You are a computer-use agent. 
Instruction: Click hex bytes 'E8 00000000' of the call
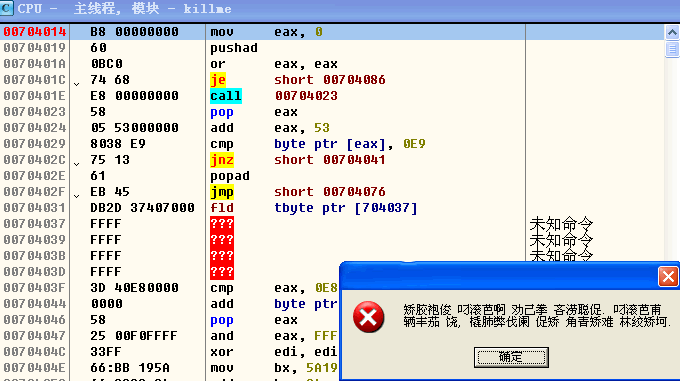(134, 96)
